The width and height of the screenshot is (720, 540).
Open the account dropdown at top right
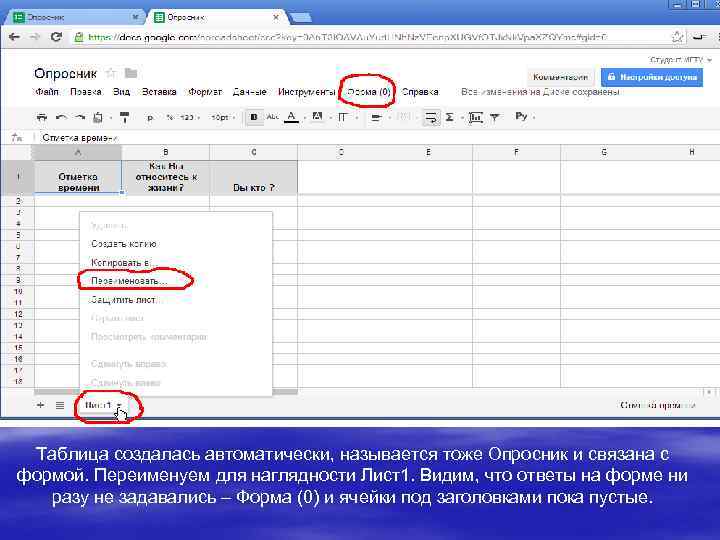(680, 60)
